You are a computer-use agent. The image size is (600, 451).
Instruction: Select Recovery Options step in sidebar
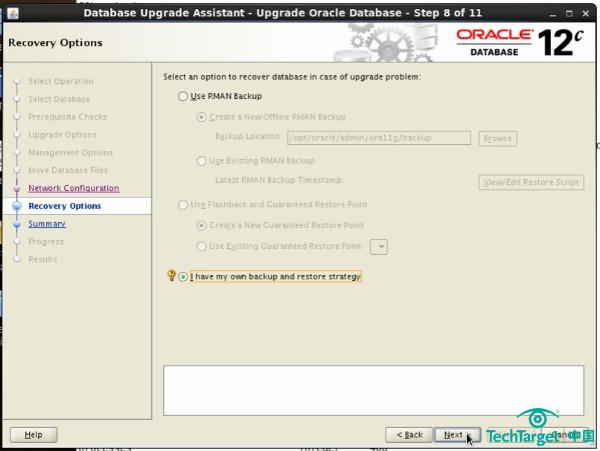tap(65, 206)
